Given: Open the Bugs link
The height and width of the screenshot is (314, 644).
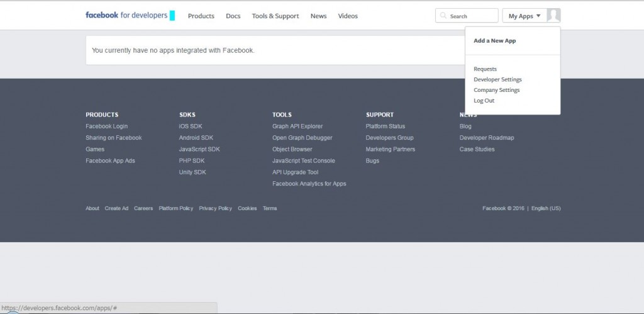Looking at the screenshot, I should pos(372,160).
